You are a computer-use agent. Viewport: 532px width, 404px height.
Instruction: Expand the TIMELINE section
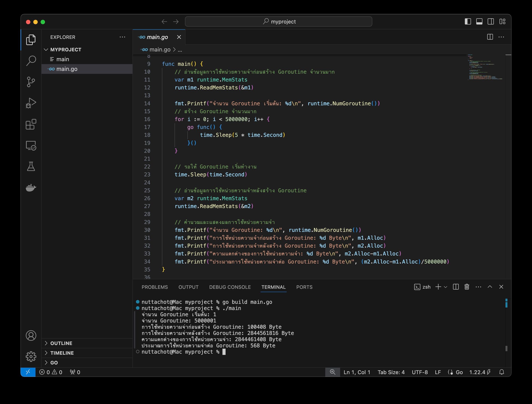(62, 353)
